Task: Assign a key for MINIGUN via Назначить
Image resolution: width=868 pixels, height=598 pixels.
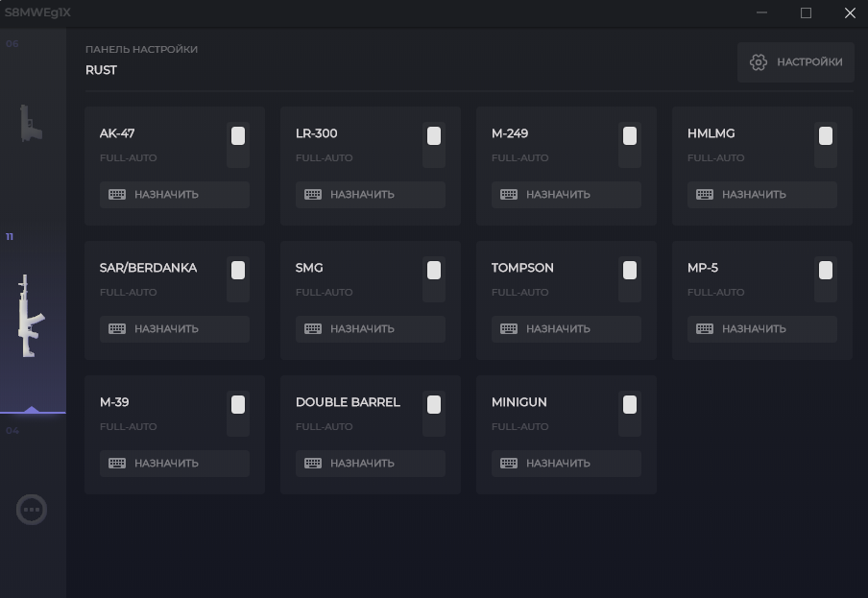Action: tap(567, 464)
